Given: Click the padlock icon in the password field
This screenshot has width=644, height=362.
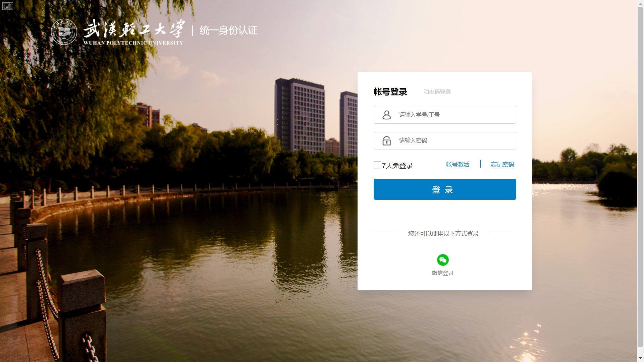Looking at the screenshot, I should pyautogui.click(x=387, y=141).
